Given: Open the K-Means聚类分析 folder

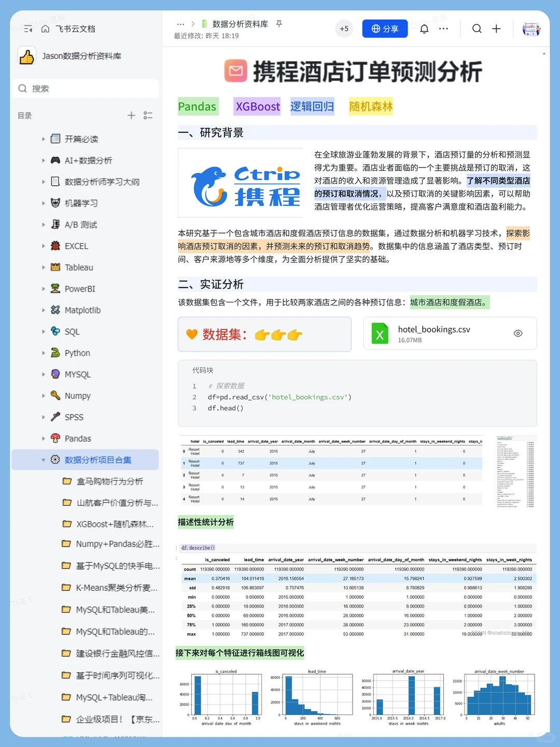Looking at the screenshot, I should tap(109, 588).
